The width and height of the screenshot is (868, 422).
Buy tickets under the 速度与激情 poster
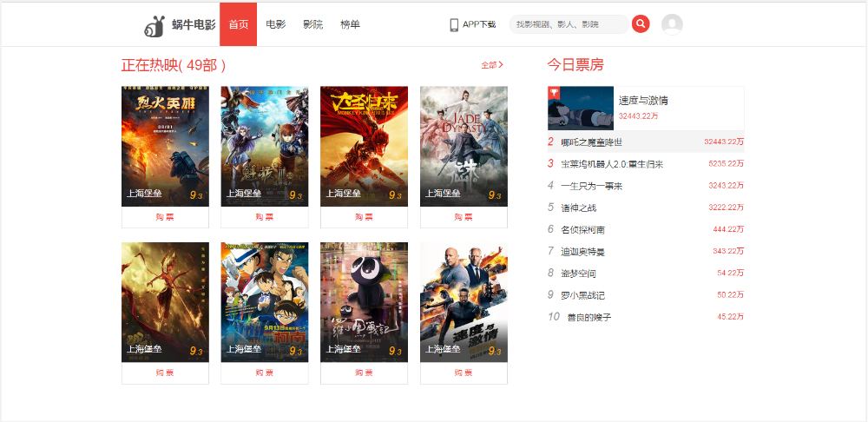coord(464,373)
